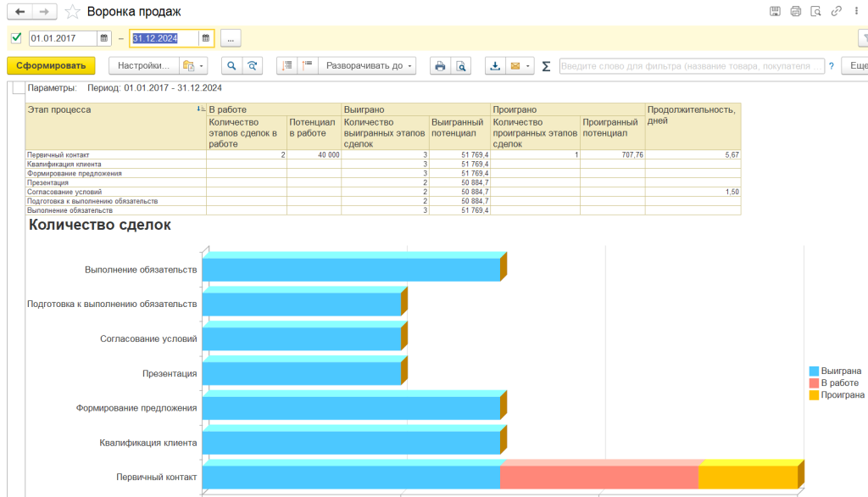Click the filter word search input field
Image resolution: width=868 pixels, height=497 pixels.
(691, 66)
